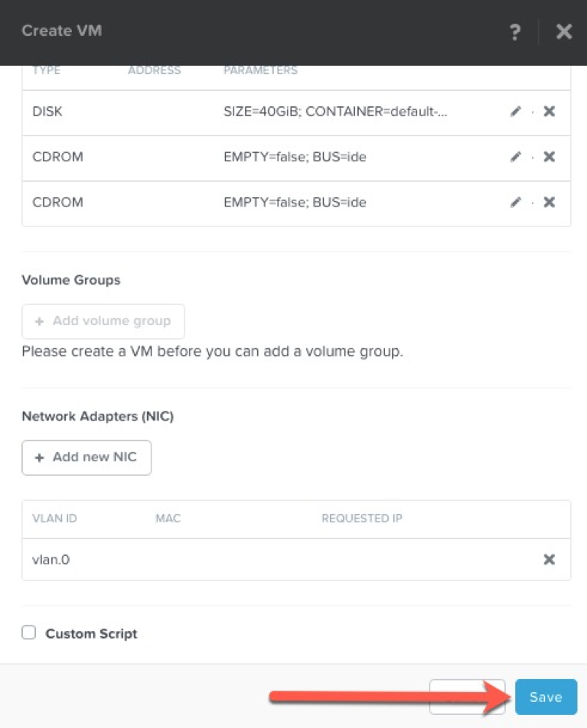Edit the DISK entry with pencil icon
Image resolution: width=587 pixels, height=728 pixels.
[515, 112]
